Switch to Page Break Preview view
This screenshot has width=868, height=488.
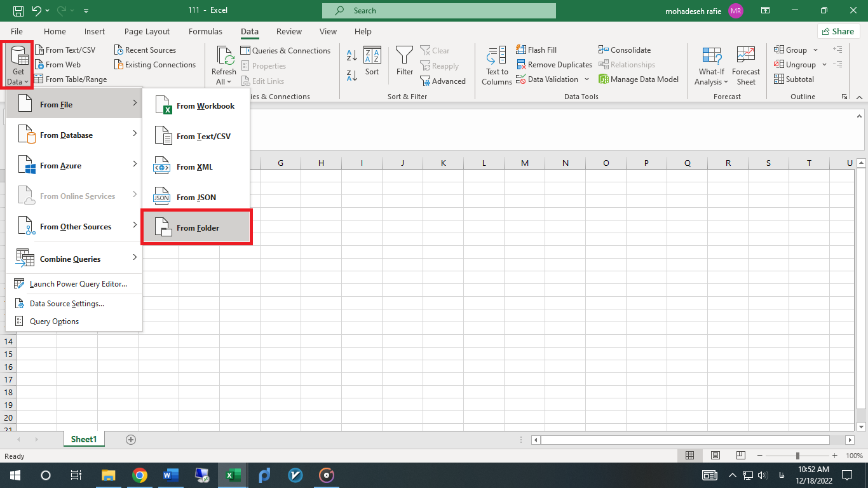point(742,456)
